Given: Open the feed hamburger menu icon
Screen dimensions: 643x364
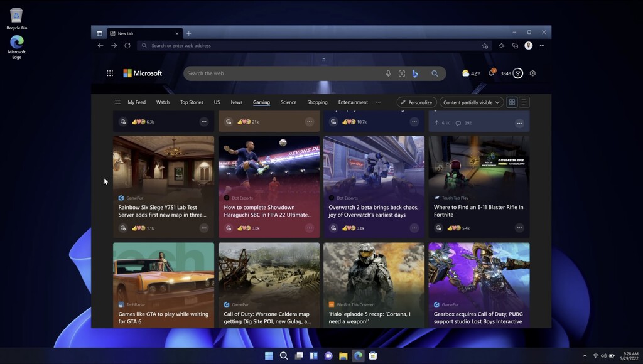Looking at the screenshot, I should (x=117, y=102).
